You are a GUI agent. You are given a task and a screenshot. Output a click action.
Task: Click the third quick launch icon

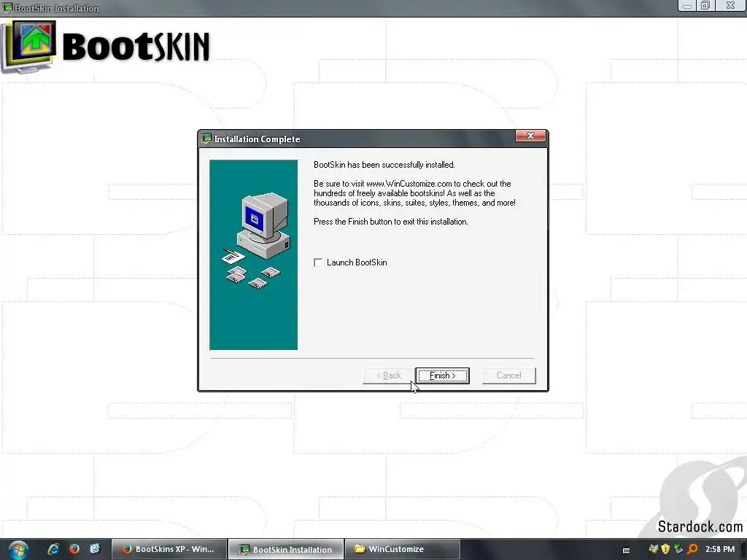point(95,549)
